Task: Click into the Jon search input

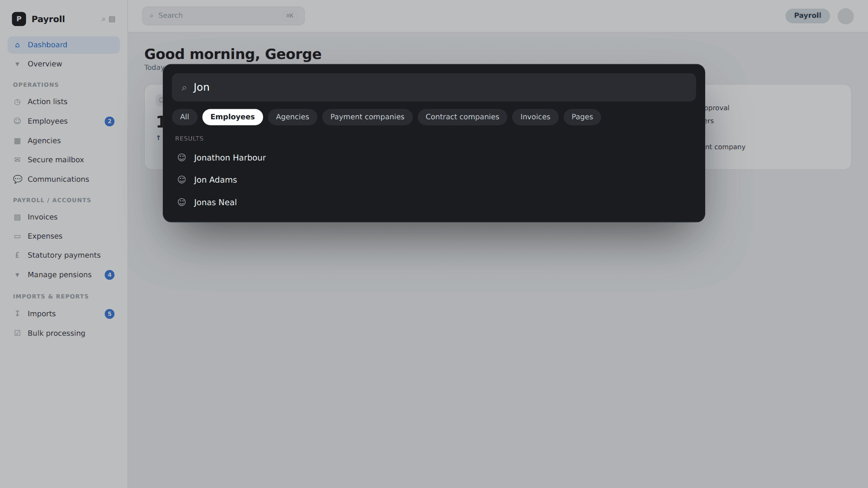Action: 434,87
